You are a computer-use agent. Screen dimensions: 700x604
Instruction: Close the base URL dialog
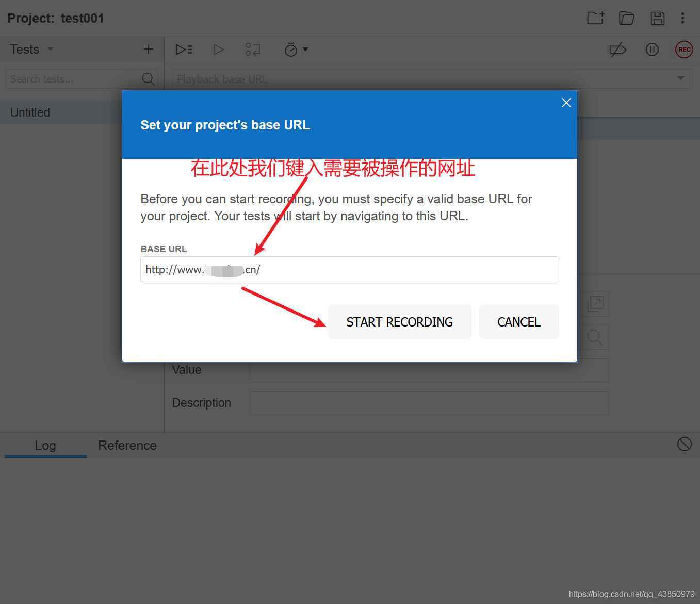click(566, 103)
